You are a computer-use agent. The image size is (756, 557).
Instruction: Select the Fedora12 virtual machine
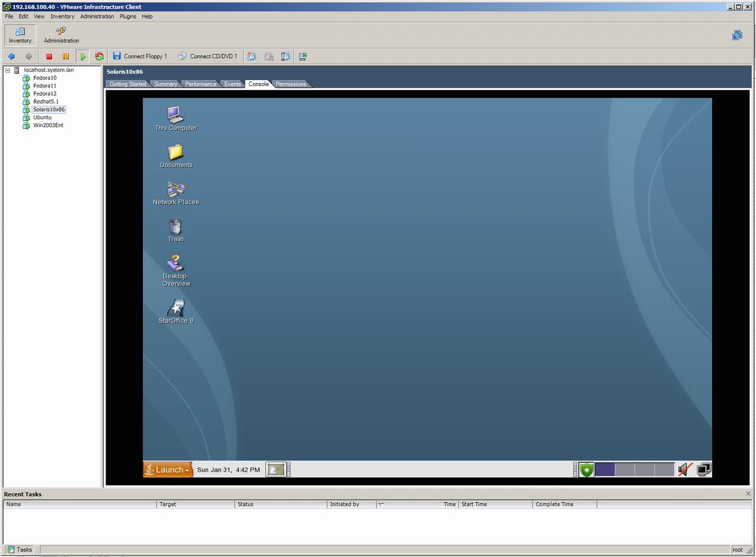pos(44,94)
